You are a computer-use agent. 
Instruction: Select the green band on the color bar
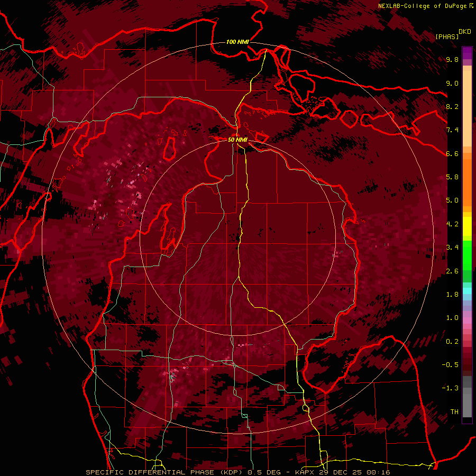point(467,255)
